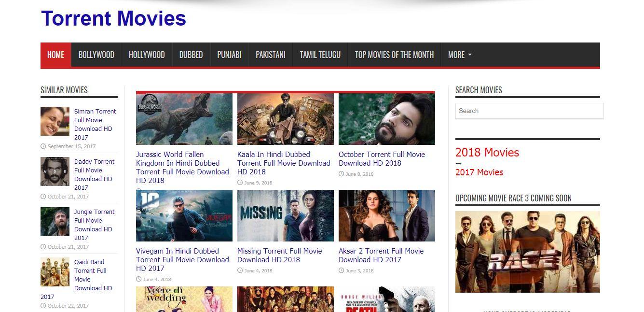Click the SEARCH MOVIES heading

click(479, 90)
